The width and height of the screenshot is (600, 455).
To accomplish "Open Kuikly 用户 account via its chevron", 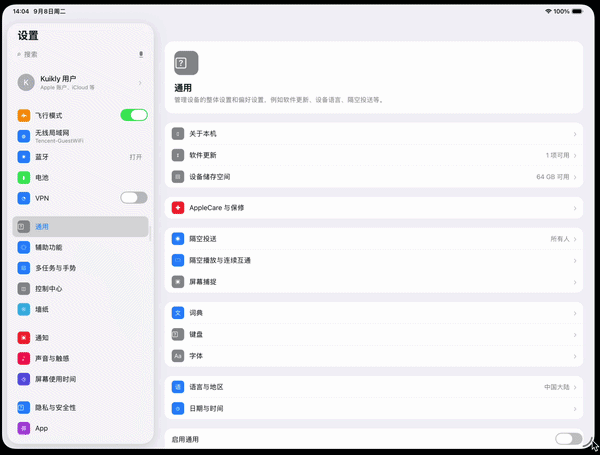I will 140,83.
